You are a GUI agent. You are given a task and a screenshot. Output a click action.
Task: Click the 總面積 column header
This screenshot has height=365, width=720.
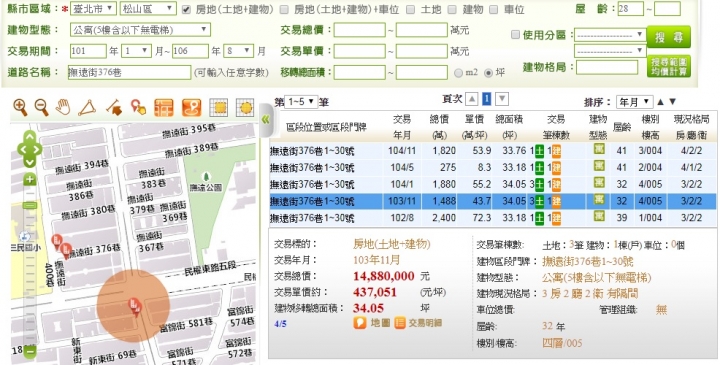509,127
